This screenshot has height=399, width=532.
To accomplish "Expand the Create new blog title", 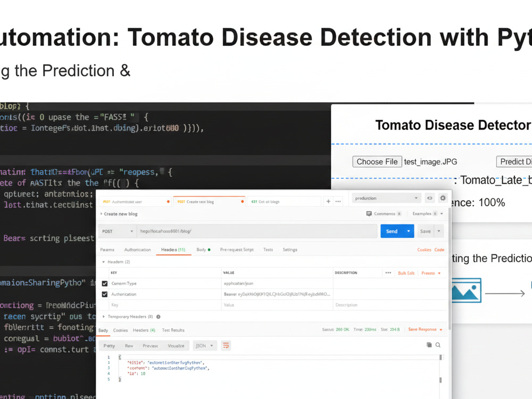I will coord(119,214).
